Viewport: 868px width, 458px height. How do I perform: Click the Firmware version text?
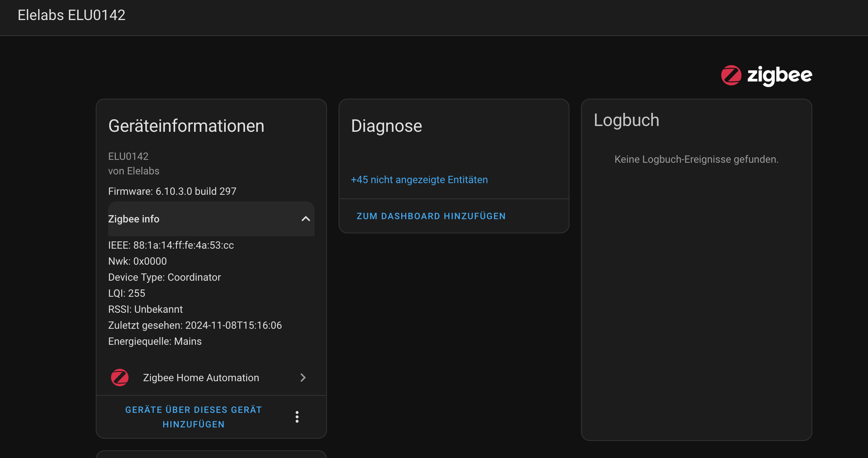tap(172, 191)
